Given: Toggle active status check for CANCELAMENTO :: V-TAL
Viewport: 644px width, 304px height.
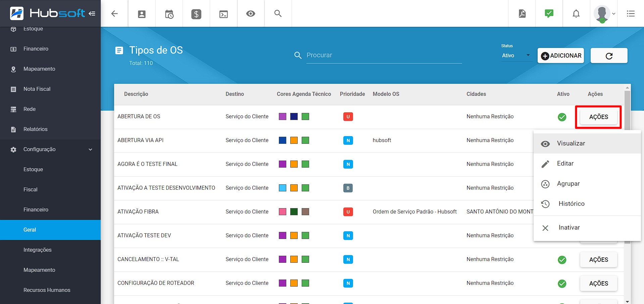Looking at the screenshot, I should [562, 259].
